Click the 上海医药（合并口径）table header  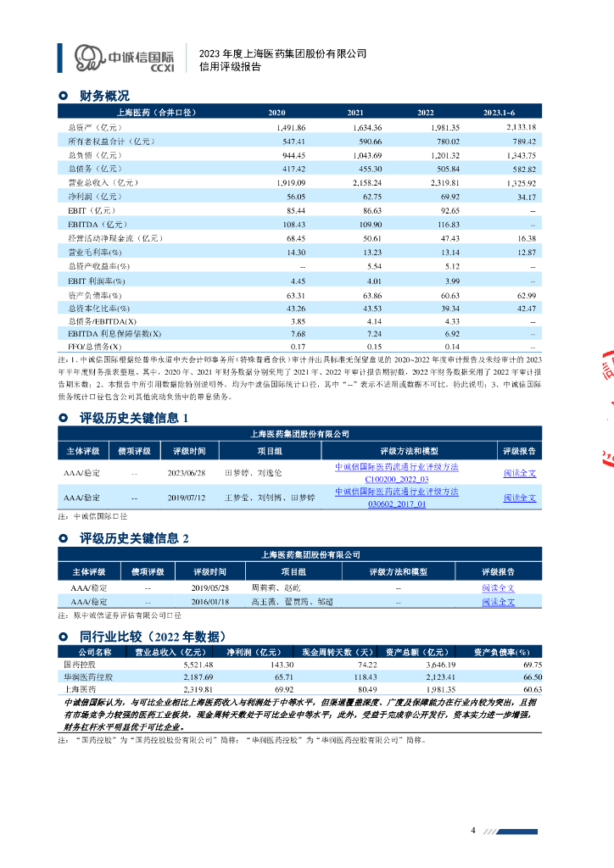pos(156,113)
